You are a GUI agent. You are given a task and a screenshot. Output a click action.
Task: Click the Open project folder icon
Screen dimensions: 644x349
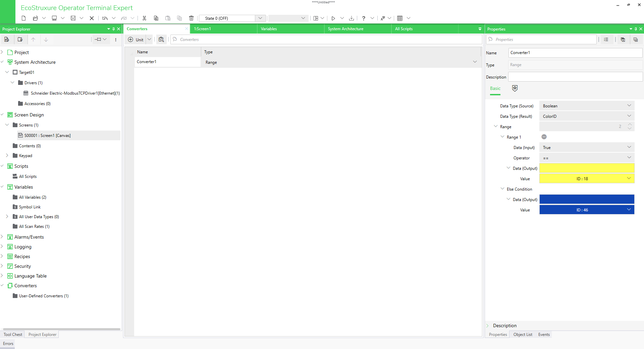[35, 18]
